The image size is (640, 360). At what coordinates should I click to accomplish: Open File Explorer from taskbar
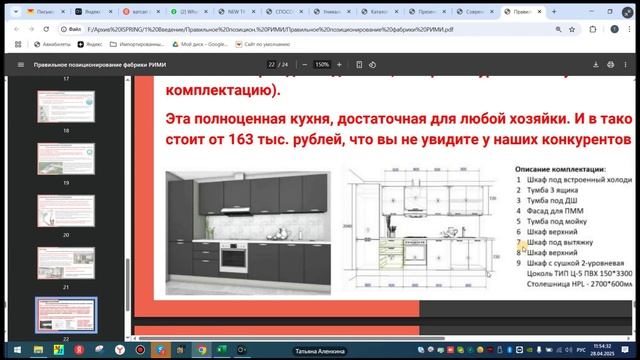click(38, 350)
